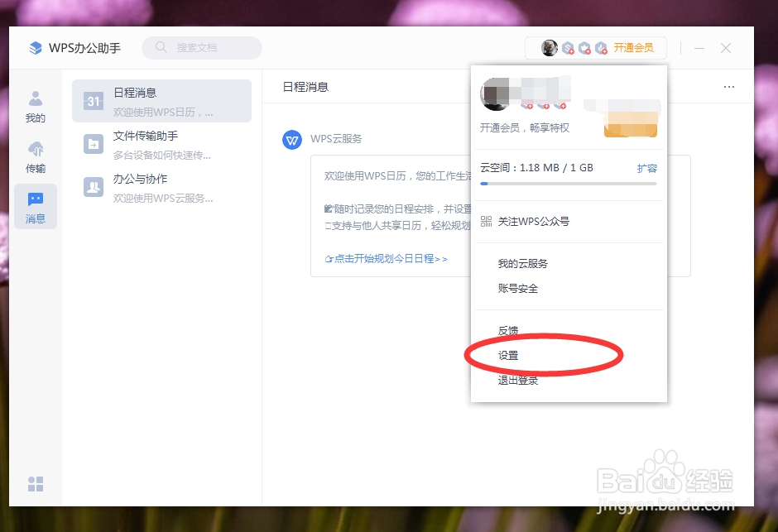Click the 日程消息 chat header title
The image size is (778, 532).
305,87
